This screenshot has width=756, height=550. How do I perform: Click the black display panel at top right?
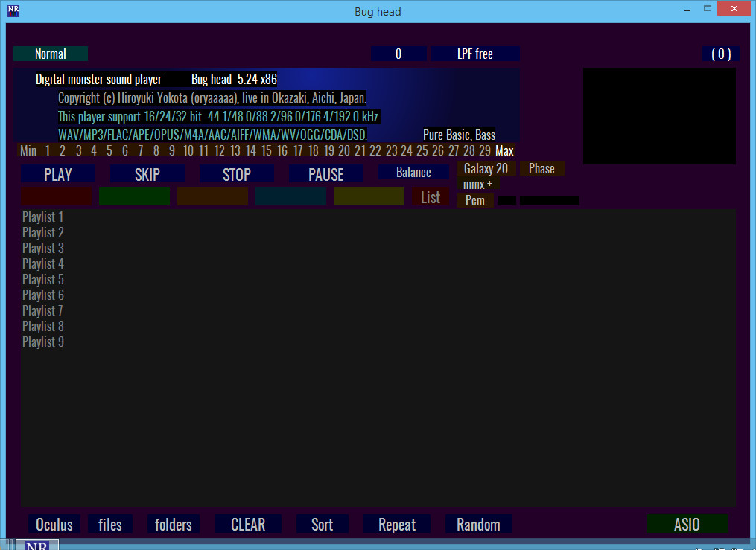659,116
